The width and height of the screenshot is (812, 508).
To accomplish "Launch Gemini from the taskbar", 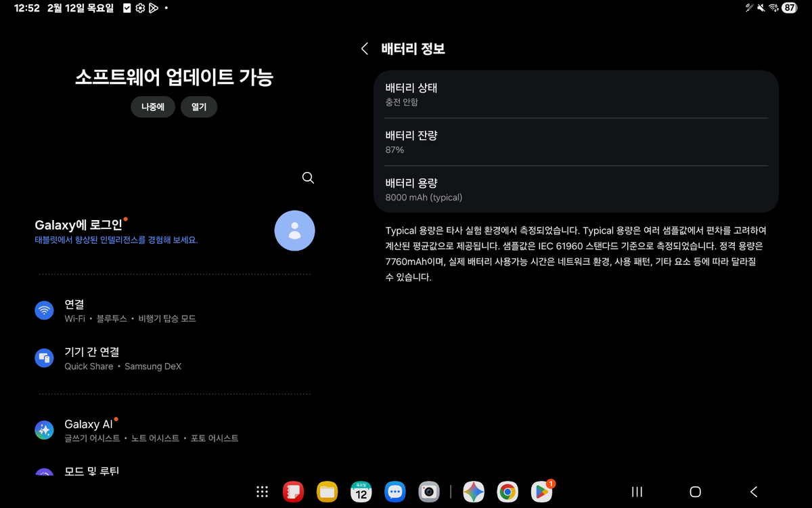I will pos(473,492).
